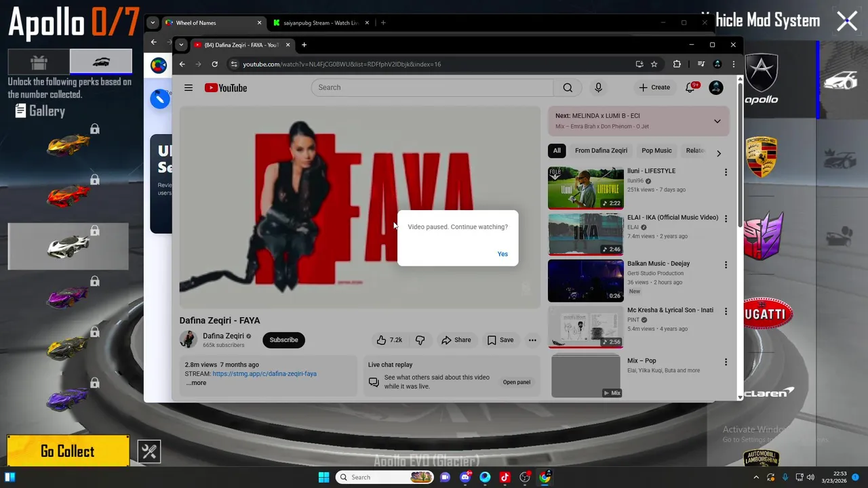Like the FAYA video
This screenshot has width=868, height=488.
(x=389, y=340)
